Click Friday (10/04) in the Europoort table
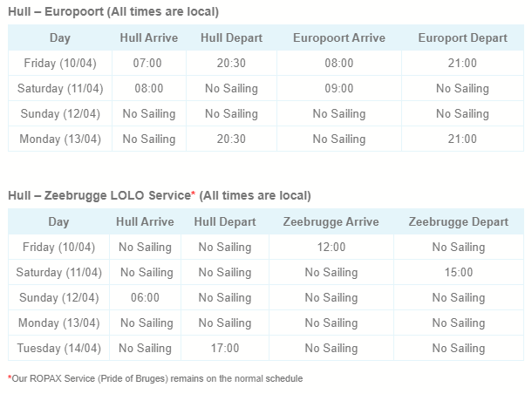 (60, 63)
